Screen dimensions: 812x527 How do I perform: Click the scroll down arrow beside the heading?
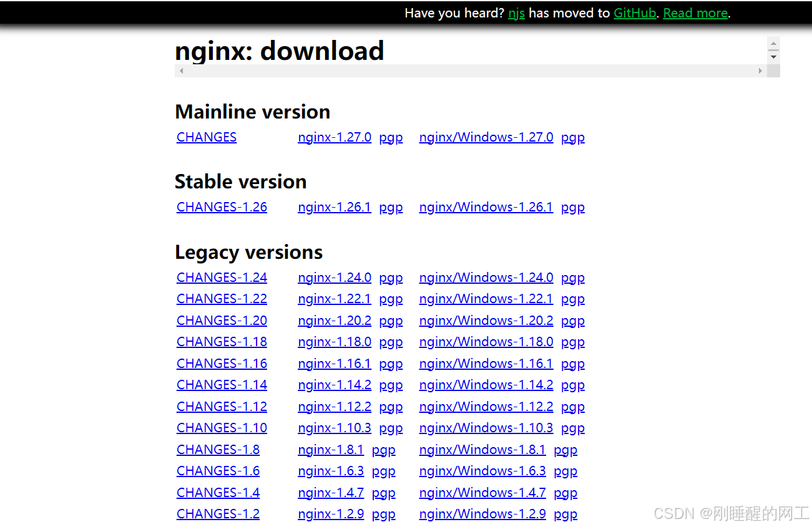point(773,57)
